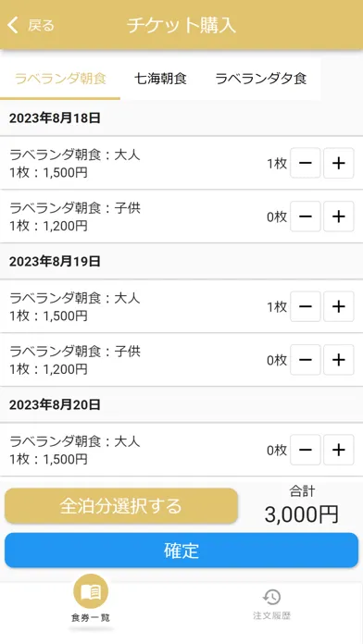Screen dimensions: 363x644
Task: Tap the 全泊分選択する button
Action: click(121, 505)
